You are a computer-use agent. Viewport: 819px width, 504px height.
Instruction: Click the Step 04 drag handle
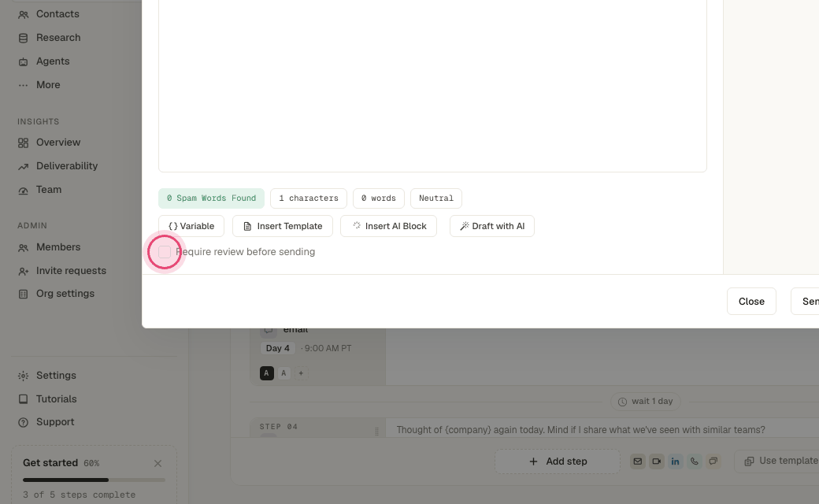point(376,432)
